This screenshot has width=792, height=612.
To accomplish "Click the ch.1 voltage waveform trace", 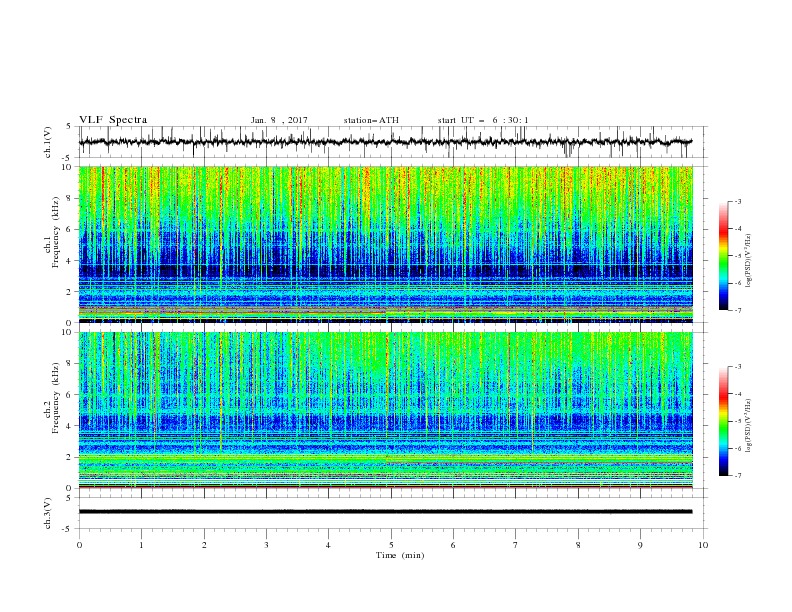I will (x=385, y=142).
